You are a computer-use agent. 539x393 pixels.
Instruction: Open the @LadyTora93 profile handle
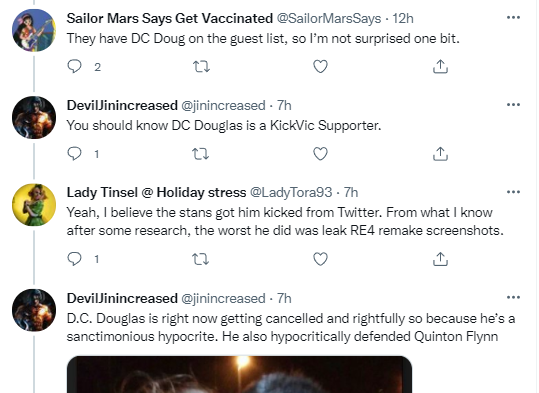coord(291,192)
